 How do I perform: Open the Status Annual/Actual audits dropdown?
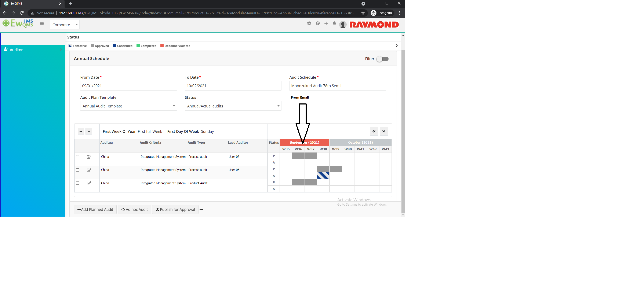click(x=233, y=106)
